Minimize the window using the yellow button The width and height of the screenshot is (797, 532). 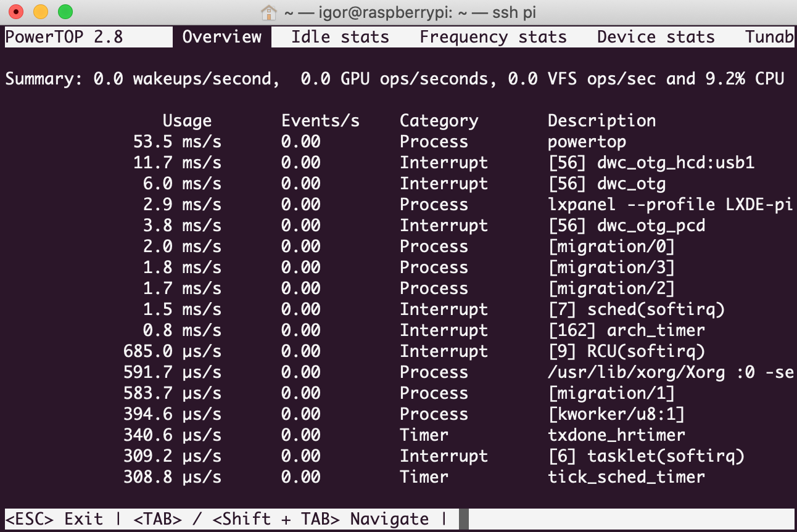tap(41, 12)
